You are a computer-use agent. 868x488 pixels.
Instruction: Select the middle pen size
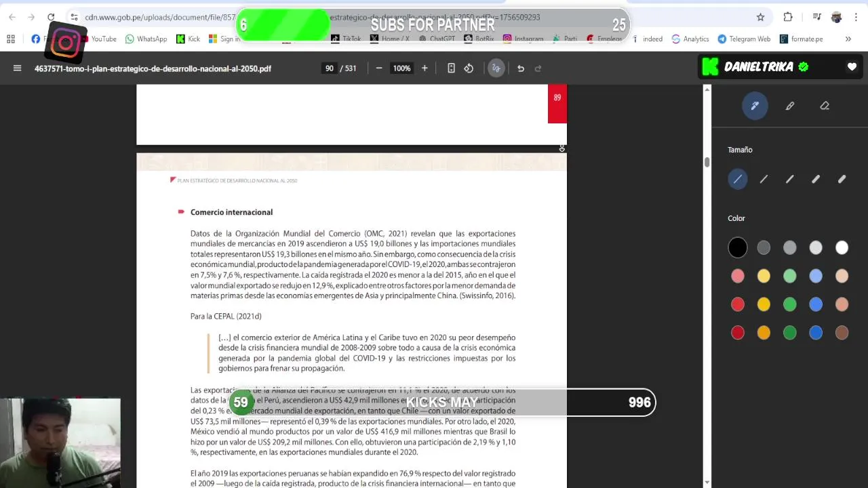coord(789,179)
